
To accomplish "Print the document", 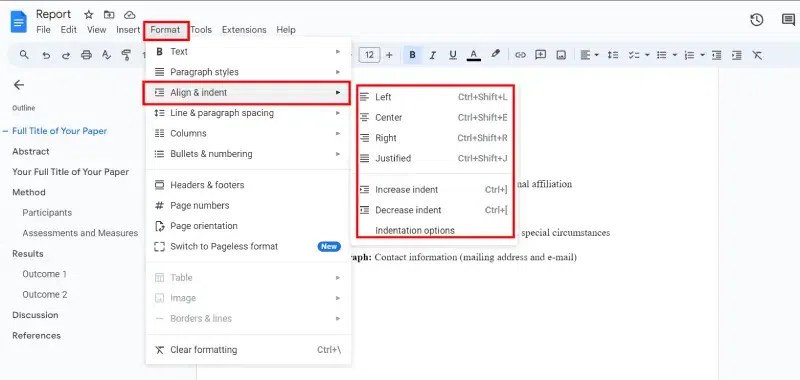I will pos(86,55).
